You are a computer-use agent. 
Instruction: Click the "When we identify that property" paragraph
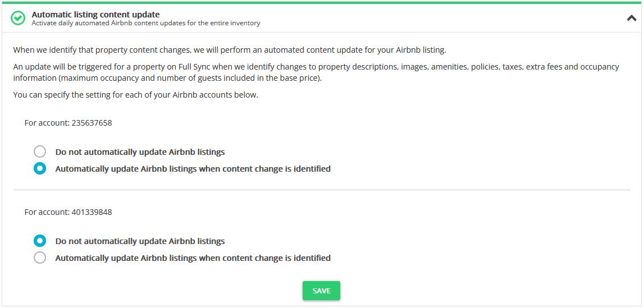tap(229, 50)
